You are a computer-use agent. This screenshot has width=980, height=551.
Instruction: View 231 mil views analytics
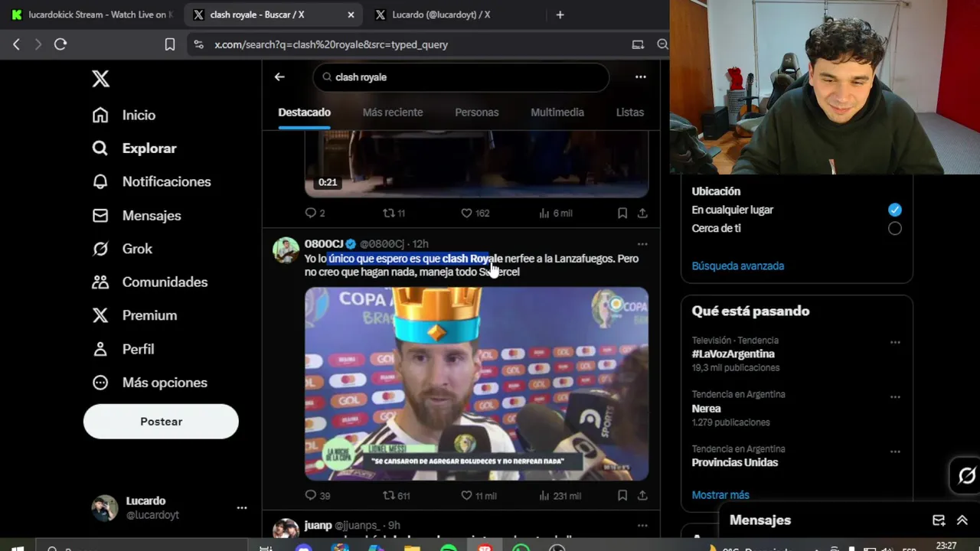tap(560, 495)
